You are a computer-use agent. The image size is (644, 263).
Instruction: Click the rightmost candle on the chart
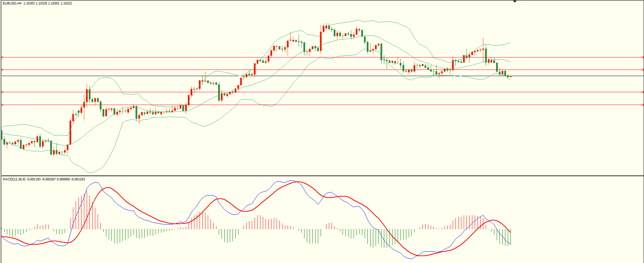[x=511, y=76]
